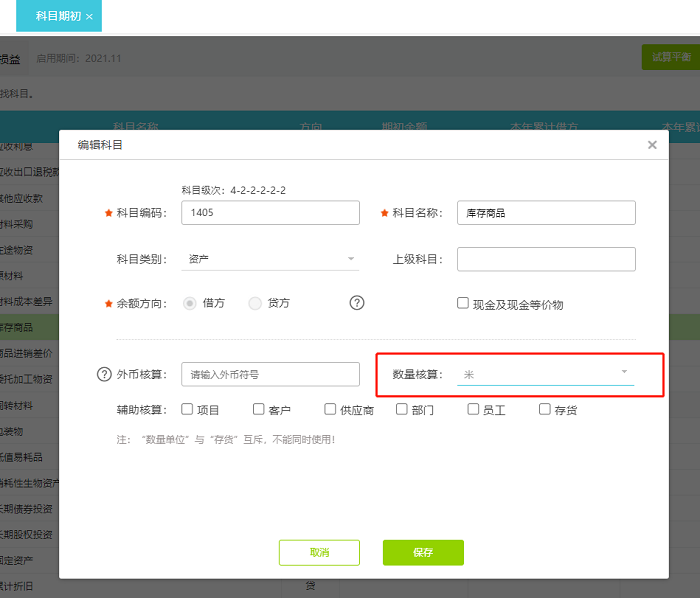Select 长期债券投资 row in background list
The image size is (700, 598).
pyautogui.click(x=29, y=508)
